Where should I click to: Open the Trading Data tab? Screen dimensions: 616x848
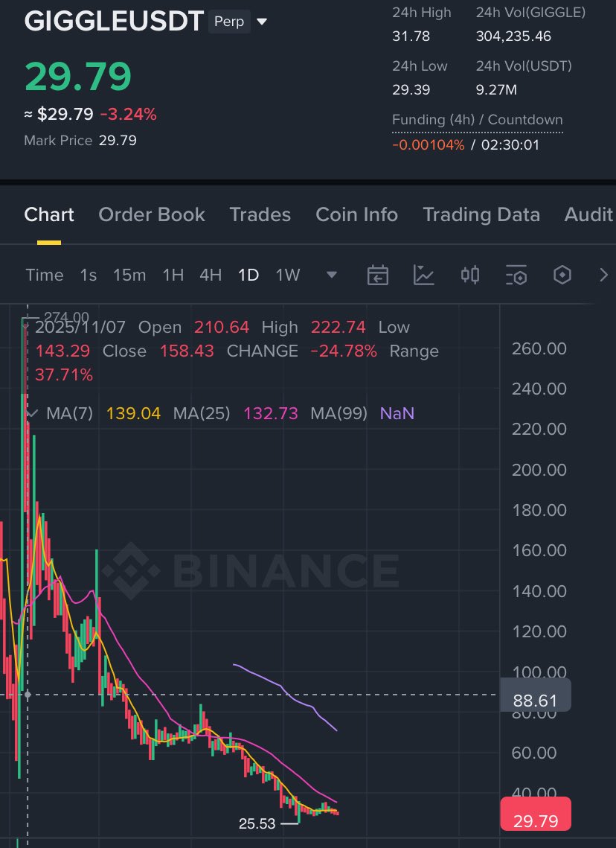tap(481, 214)
